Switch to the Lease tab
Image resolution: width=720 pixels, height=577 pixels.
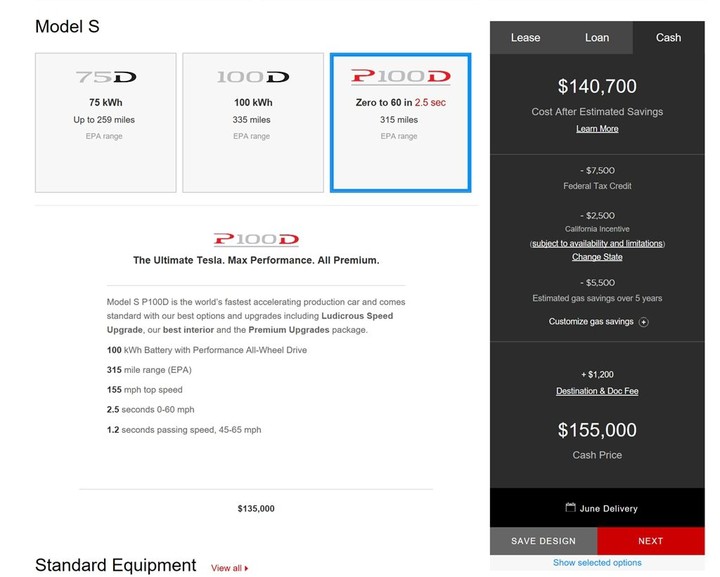click(x=525, y=38)
